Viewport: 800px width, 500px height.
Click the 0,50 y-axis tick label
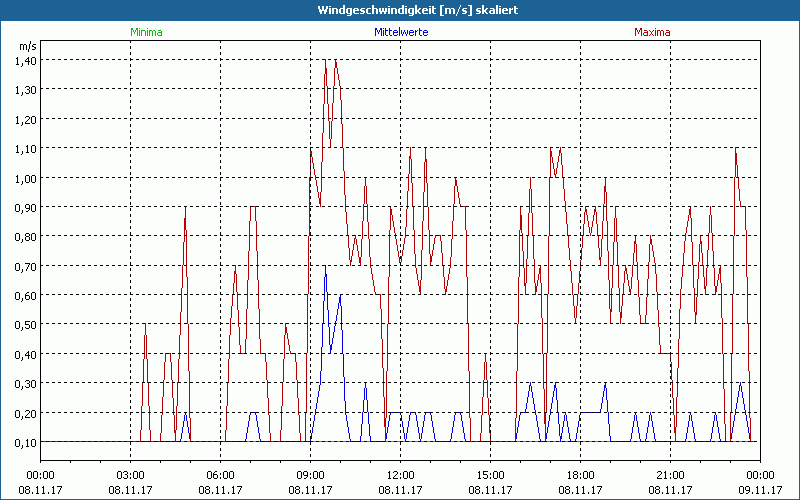tap(25, 325)
